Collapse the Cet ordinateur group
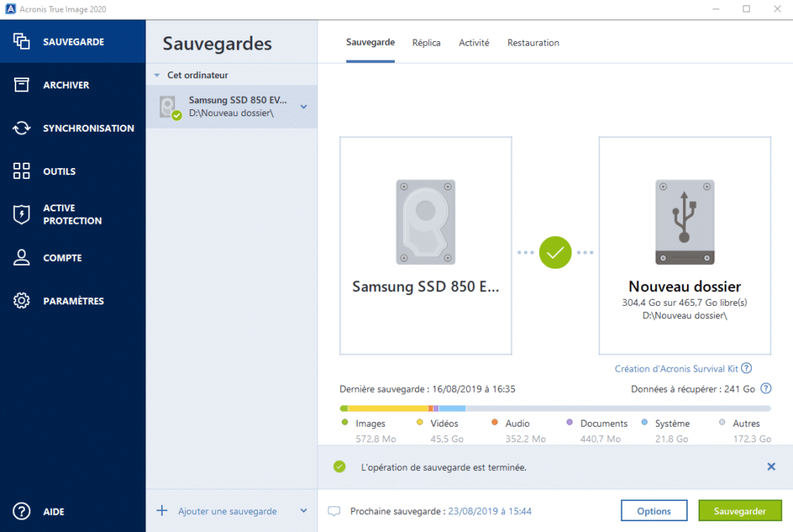This screenshot has height=532, width=793. (x=156, y=75)
